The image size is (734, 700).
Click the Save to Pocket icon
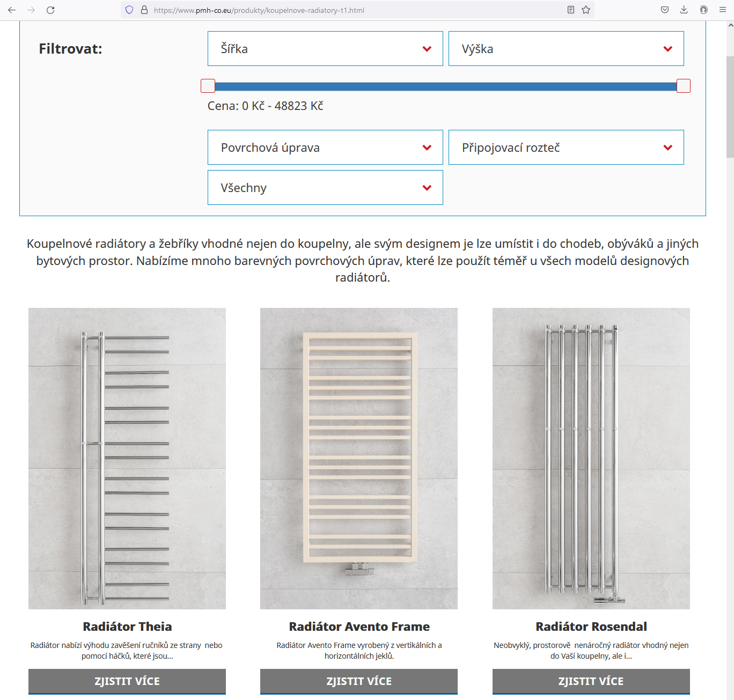coord(665,10)
